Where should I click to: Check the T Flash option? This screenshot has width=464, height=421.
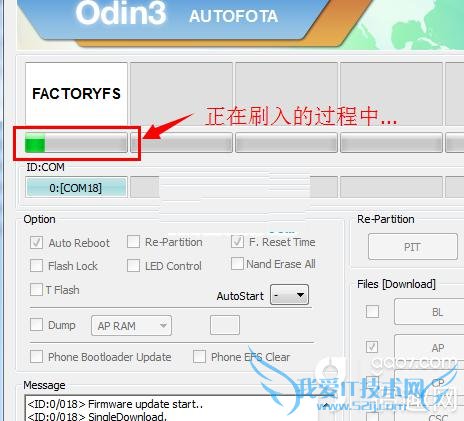click(x=36, y=290)
